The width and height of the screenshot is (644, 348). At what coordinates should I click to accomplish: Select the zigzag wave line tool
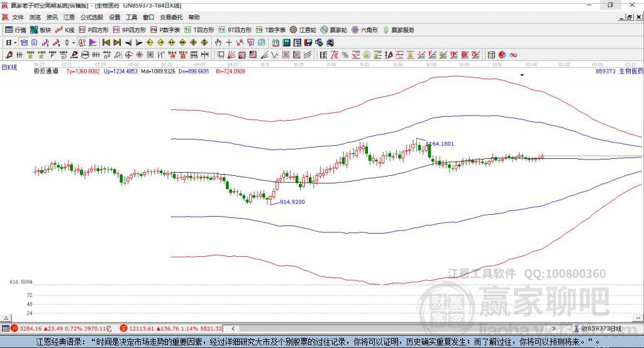tap(275, 55)
